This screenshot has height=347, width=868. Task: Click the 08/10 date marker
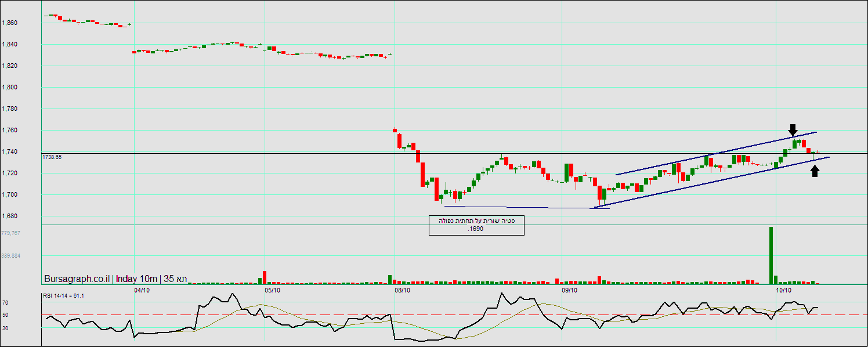(403, 289)
